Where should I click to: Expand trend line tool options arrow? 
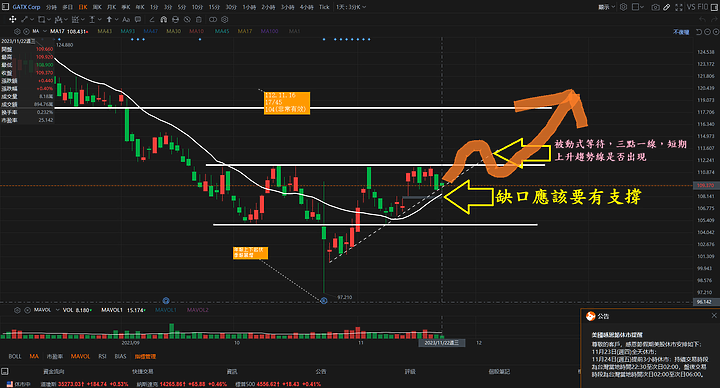tap(31, 19)
